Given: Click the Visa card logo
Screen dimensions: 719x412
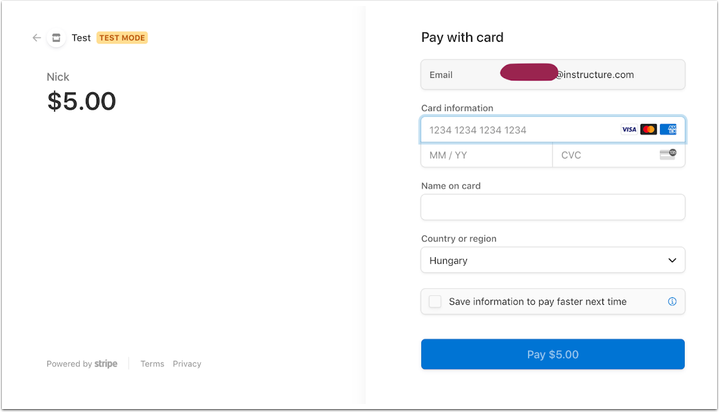Looking at the screenshot, I should [629, 130].
